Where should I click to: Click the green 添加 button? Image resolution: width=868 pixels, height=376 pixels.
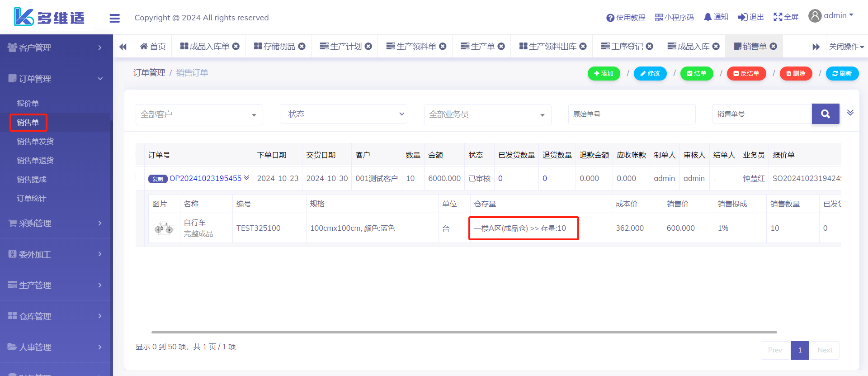[x=604, y=73]
